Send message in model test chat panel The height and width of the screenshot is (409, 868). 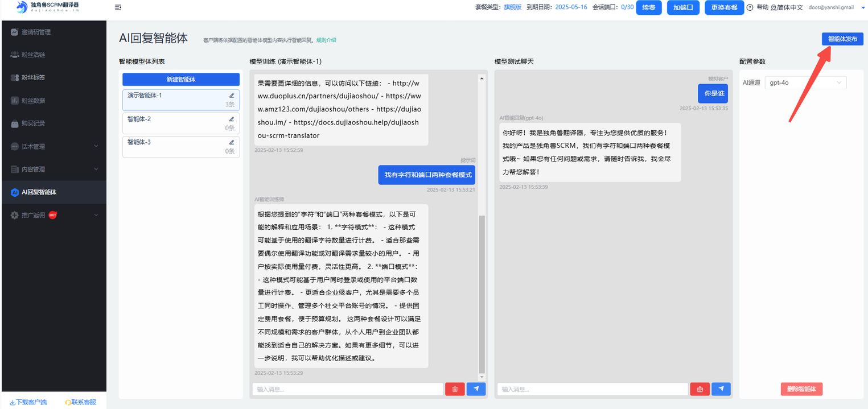tap(721, 389)
